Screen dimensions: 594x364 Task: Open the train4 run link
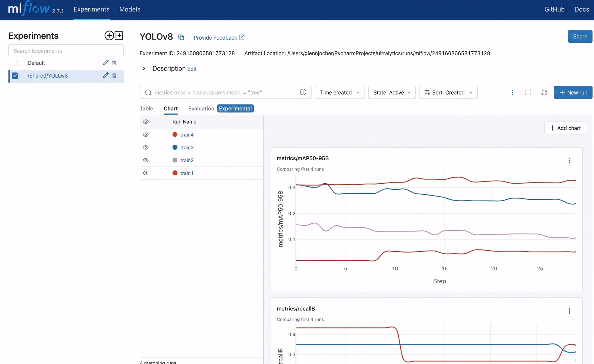click(187, 135)
